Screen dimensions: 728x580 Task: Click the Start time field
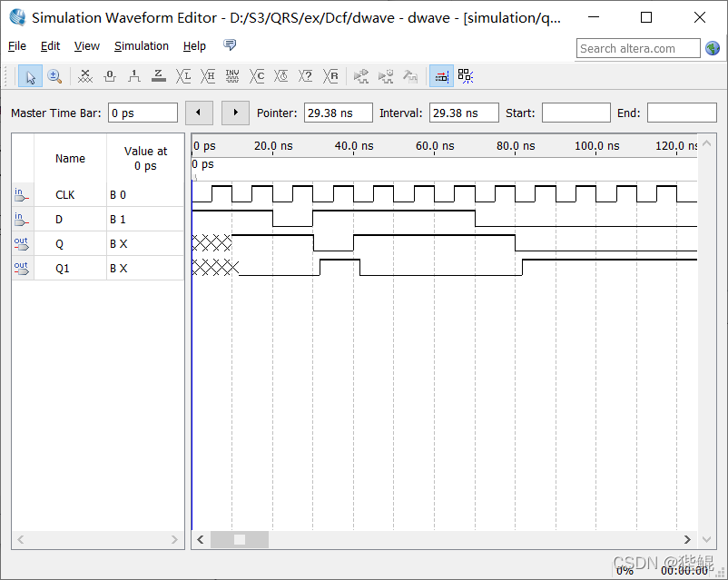576,113
